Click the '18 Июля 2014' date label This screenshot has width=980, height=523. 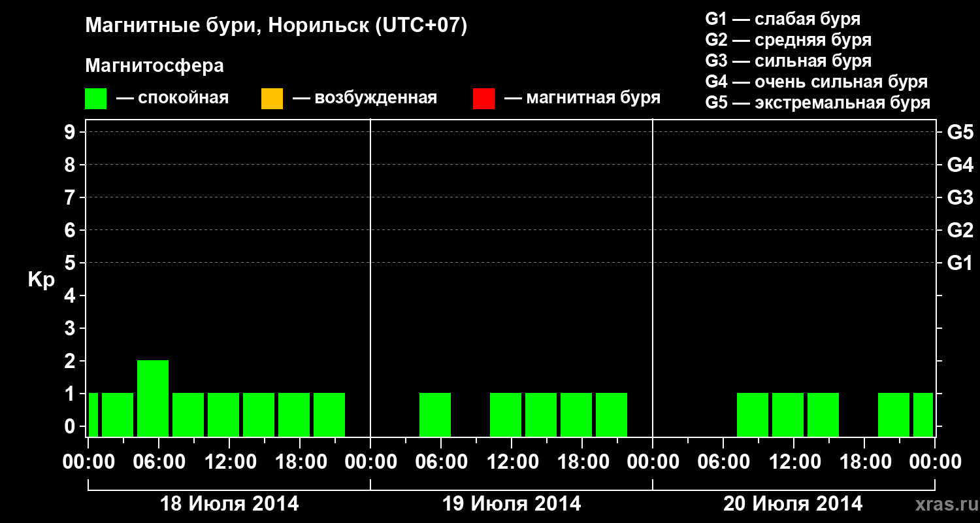point(229,504)
